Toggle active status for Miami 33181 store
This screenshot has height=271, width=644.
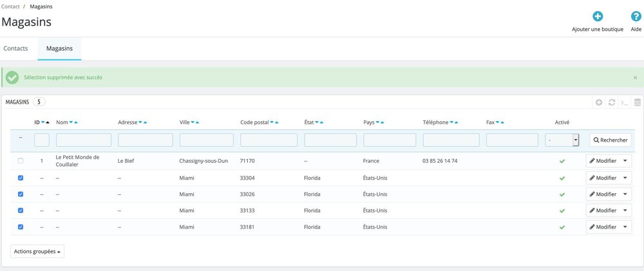tap(562, 227)
